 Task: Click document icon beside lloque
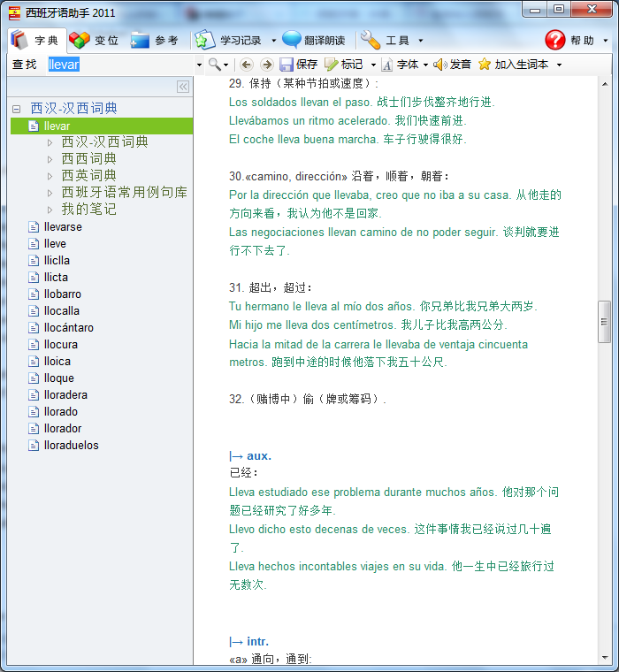click(34, 378)
